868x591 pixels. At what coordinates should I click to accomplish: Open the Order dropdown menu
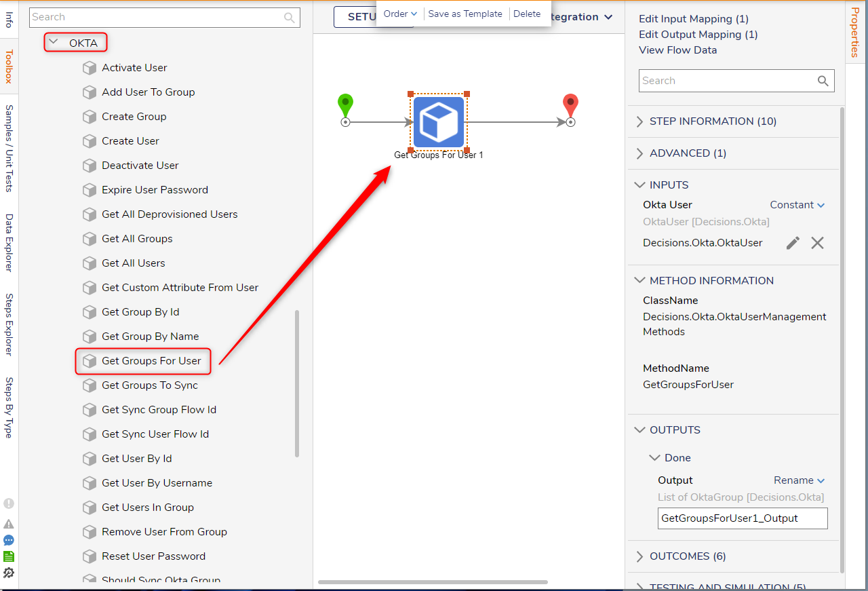coord(400,14)
